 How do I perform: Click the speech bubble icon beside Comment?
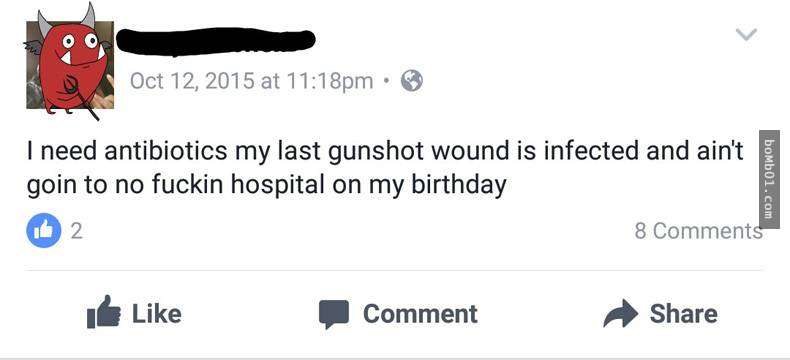click(x=334, y=314)
